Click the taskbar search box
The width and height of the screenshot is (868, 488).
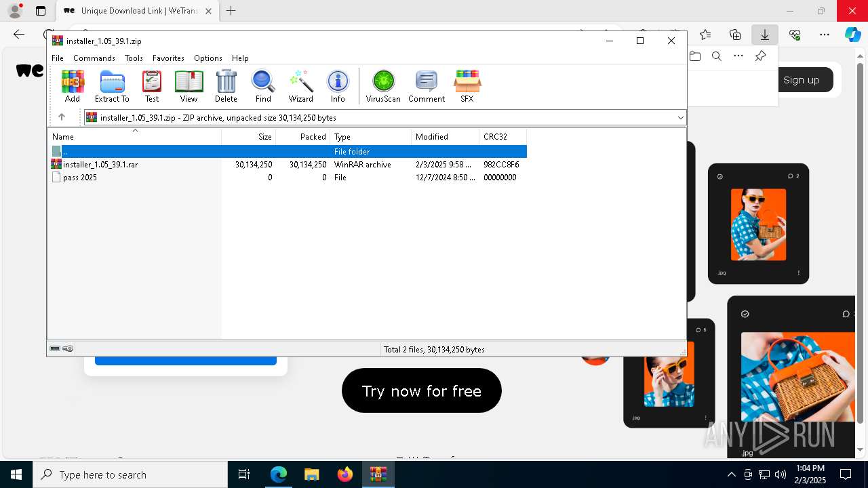click(130, 474)
